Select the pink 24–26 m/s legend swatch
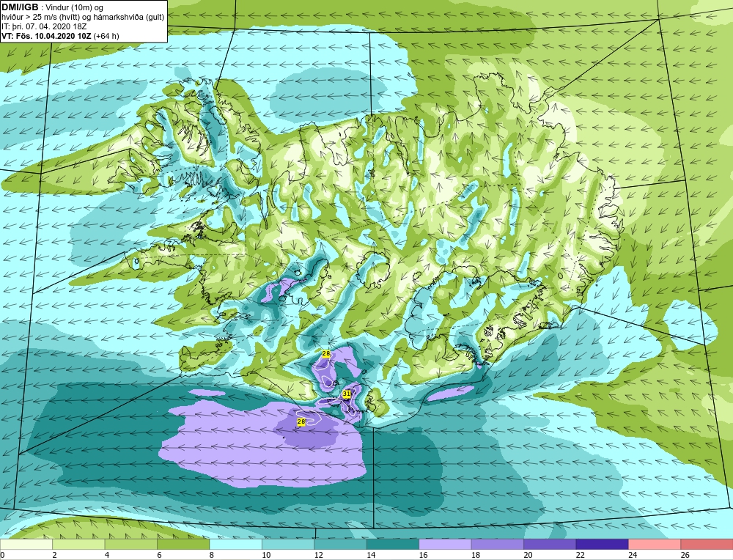 point(655,544)
